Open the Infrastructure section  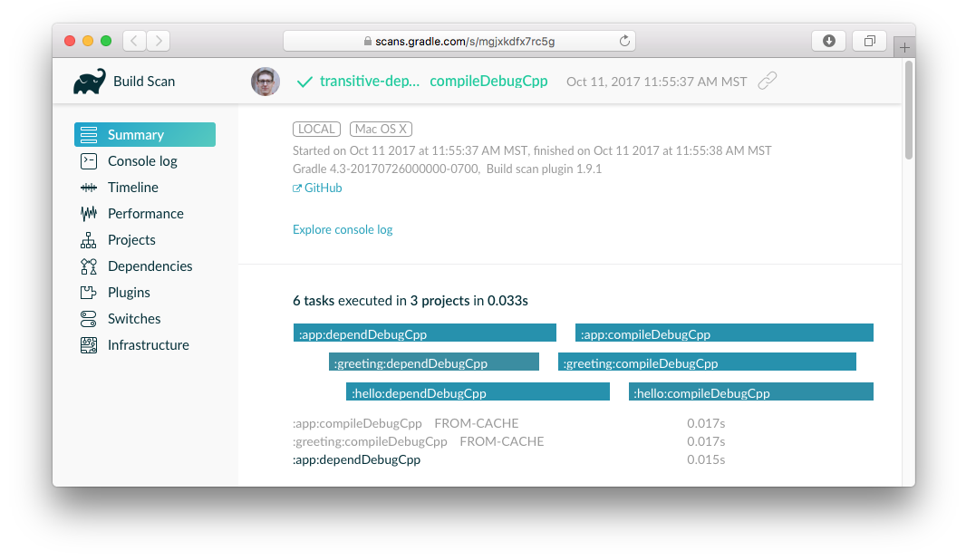click(x=148, y=345)
